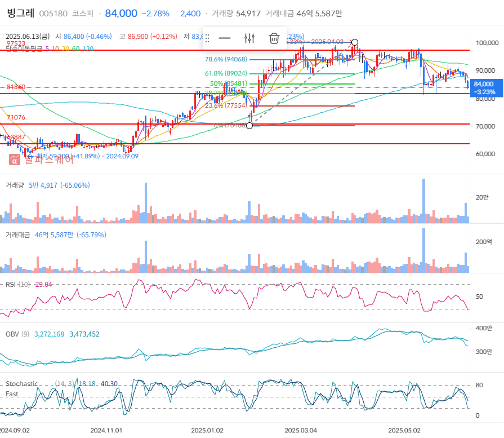
Task: Click the stock code 005180
Action: point(53,14)
